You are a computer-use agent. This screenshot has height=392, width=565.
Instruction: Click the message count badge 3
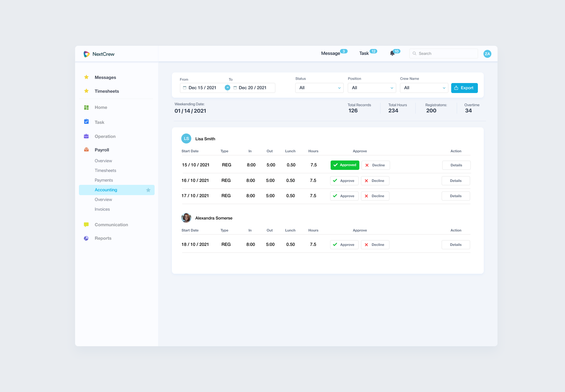pyautogui.click(x=344, y=51)
